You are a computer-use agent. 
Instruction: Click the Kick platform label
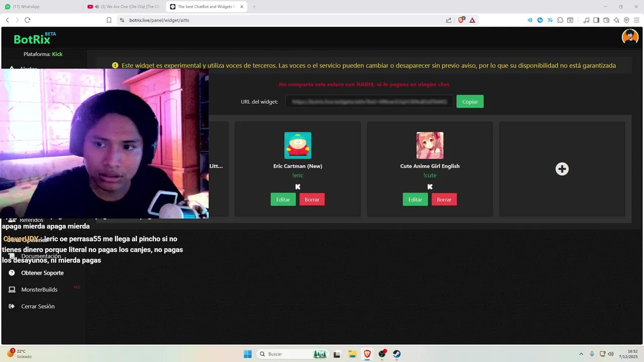57,54
